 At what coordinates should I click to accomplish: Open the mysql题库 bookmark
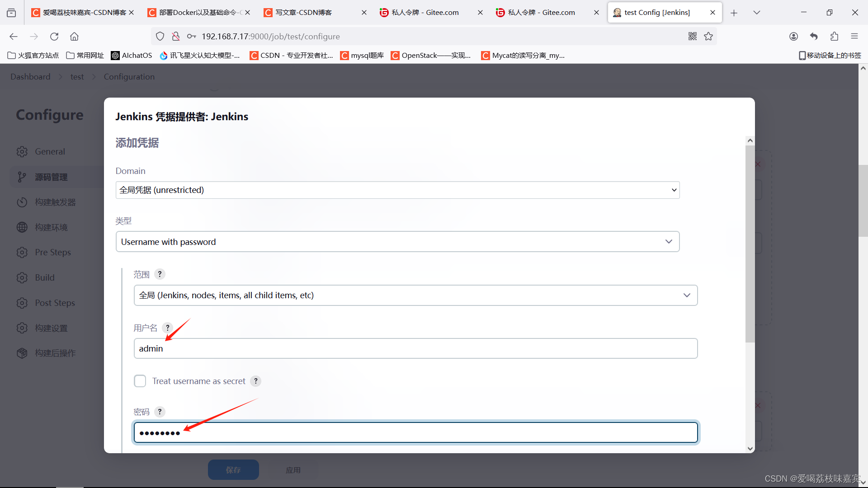362,56
